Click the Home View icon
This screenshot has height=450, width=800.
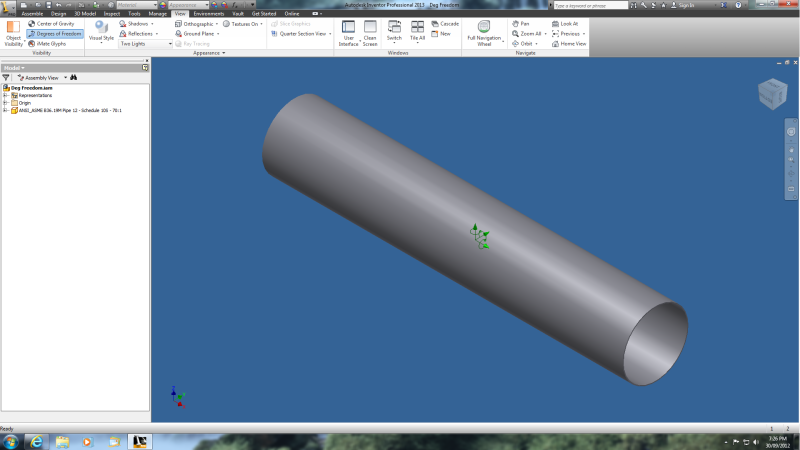tap(569, 44)
